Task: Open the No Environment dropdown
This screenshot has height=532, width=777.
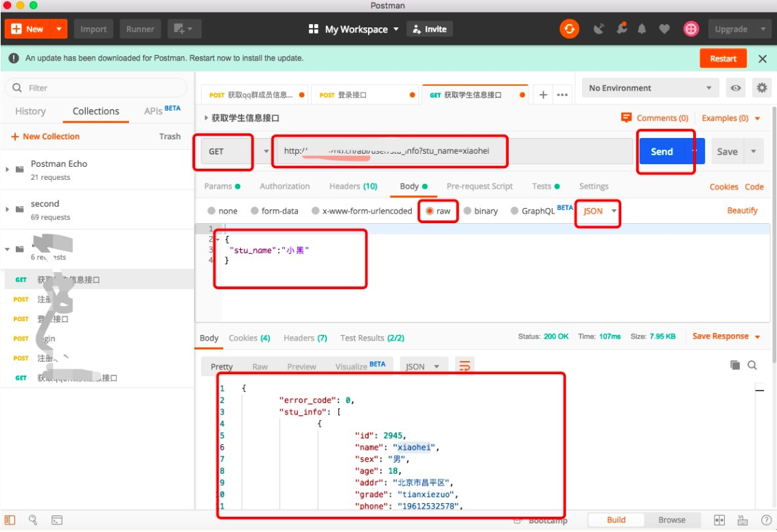Action: point(650,88)
